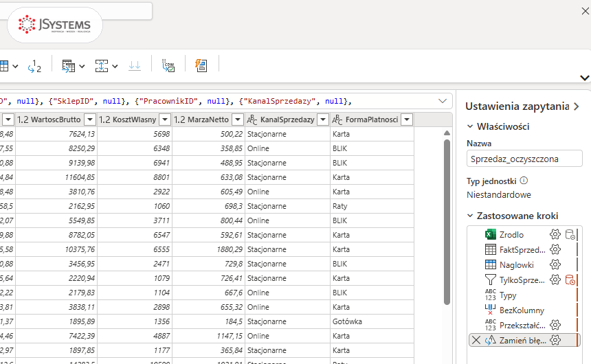Screen dimensions: 591x364
Task: Click the JSystems logo
Action: 55,25
